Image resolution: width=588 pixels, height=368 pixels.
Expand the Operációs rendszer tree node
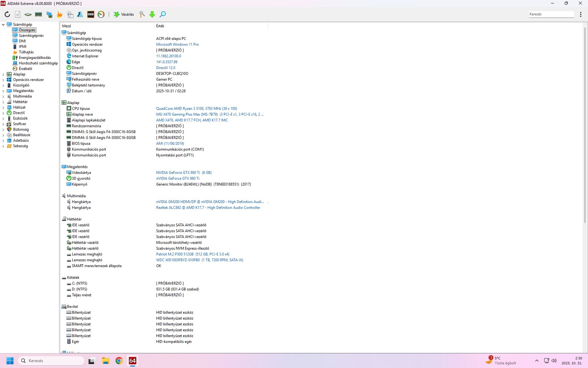coord(3,80)
